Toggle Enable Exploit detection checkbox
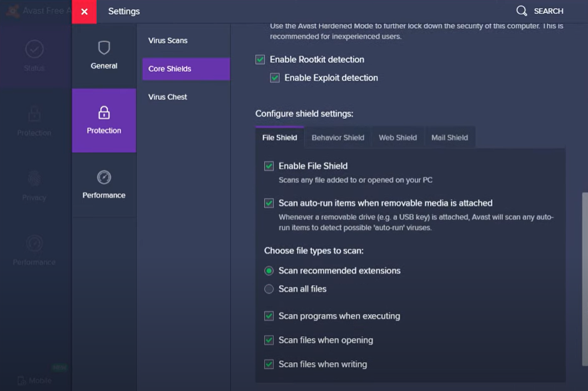The image size is (588, 391). [x=274, y=78]
